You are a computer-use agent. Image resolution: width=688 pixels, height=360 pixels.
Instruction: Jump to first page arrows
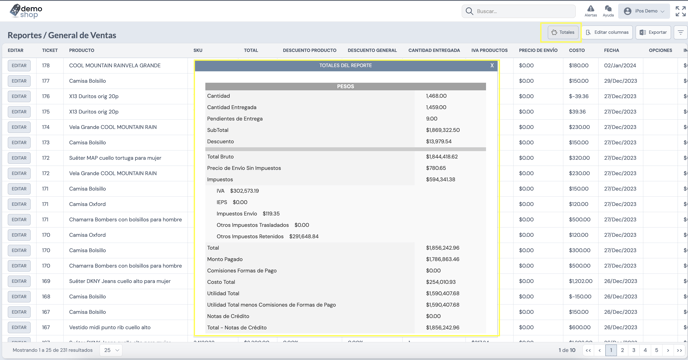click(588, 350)
